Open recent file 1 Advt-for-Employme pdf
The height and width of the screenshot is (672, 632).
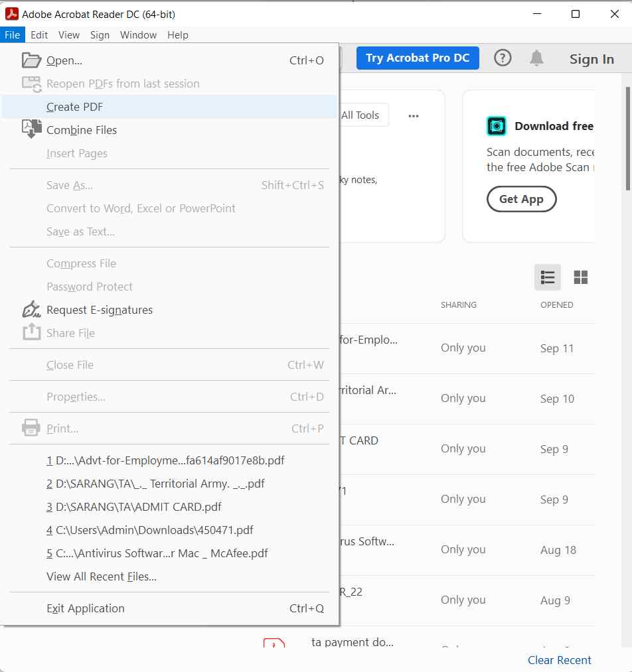pos(169,460)
